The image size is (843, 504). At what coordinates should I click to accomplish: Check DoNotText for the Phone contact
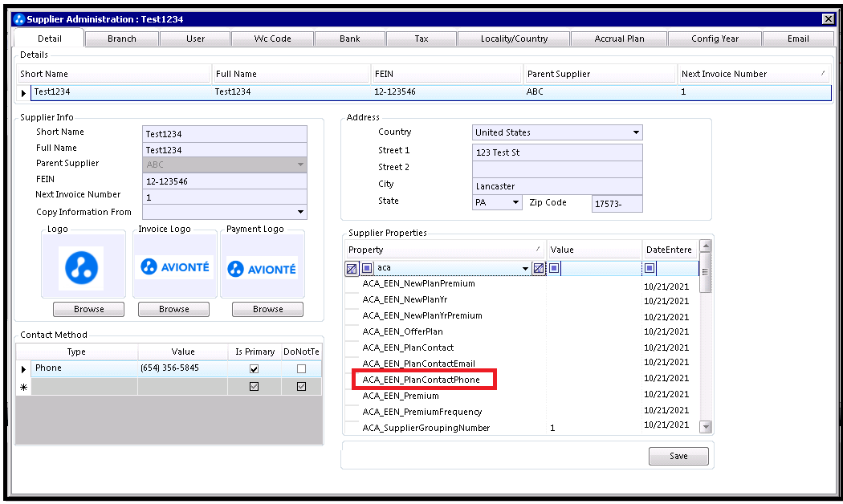pyautogui.click(x=302, y=369)
